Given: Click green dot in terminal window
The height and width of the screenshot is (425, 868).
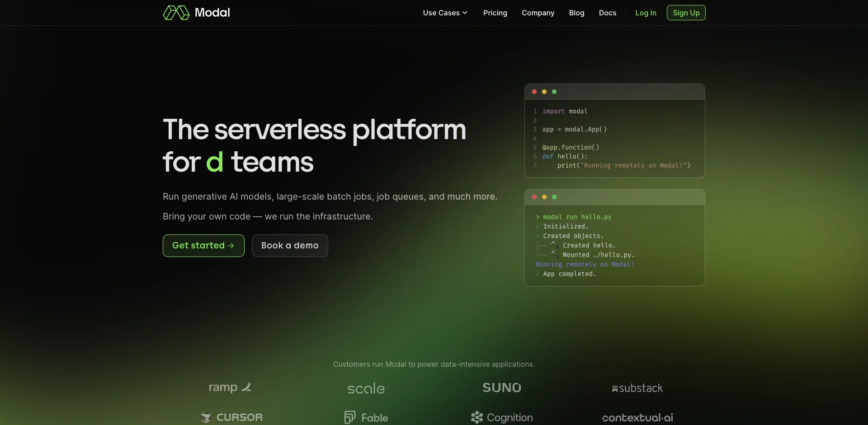Looking at the screenshot, I should (554, 197).
